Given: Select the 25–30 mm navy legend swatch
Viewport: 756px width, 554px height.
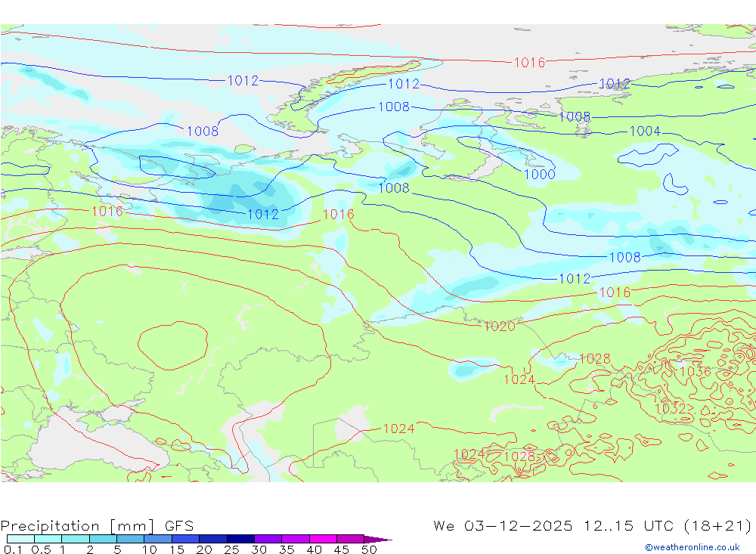Looking at the screenshot, I should click(x=240, y=539).
